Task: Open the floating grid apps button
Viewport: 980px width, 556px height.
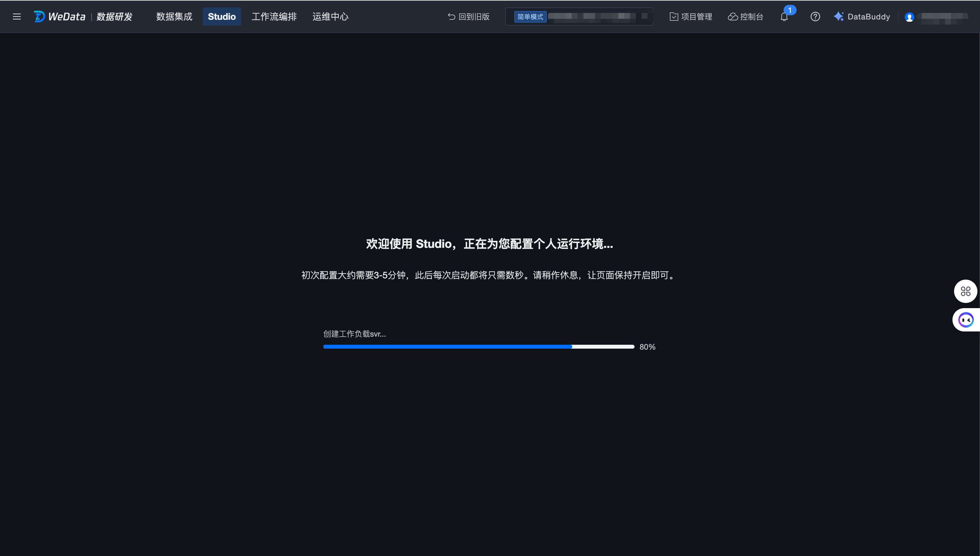Action: [965, 291]
